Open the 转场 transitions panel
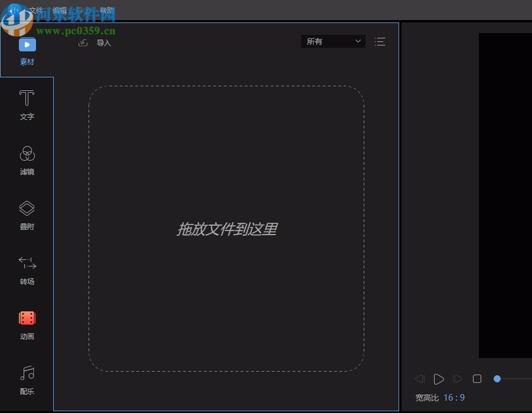Viewport: 532px width, 413px height. [27, 269]
